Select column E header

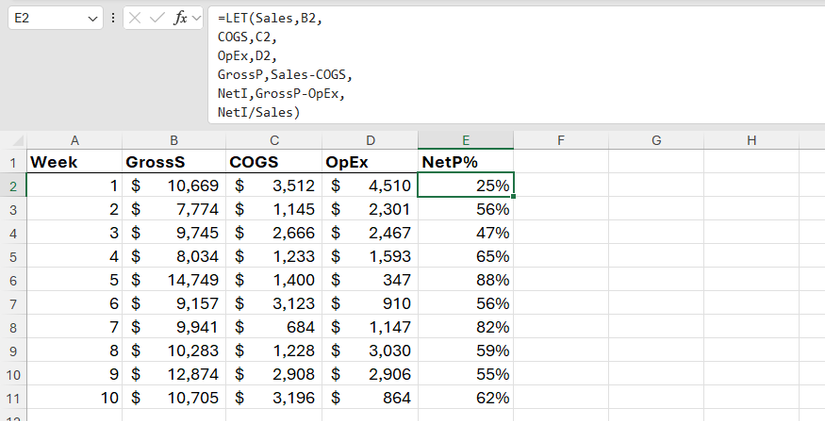pyautogui.click(x=465, y=140)
